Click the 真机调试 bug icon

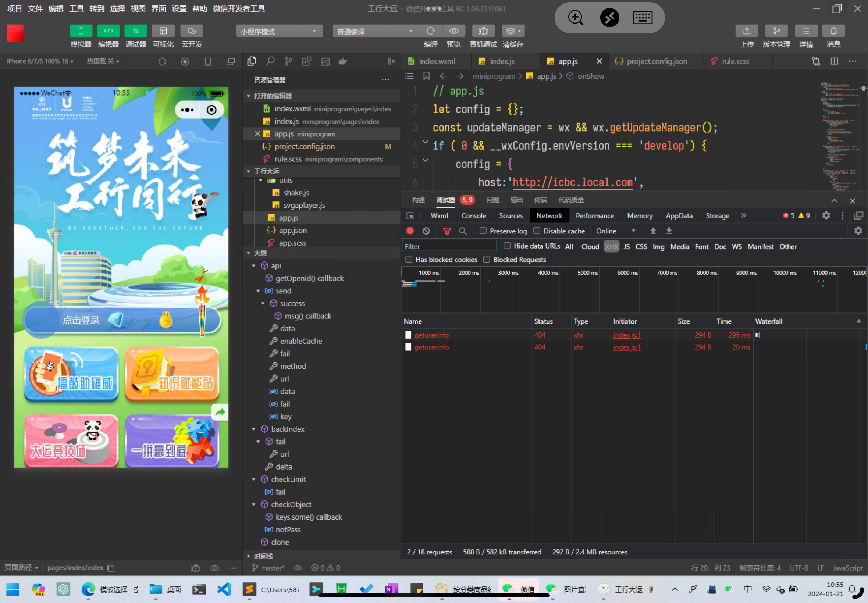483,31
